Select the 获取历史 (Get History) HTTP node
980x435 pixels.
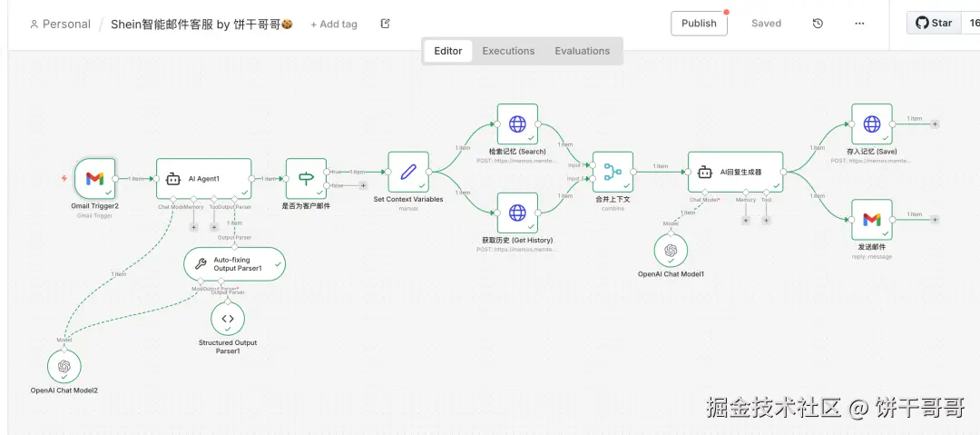517,213
